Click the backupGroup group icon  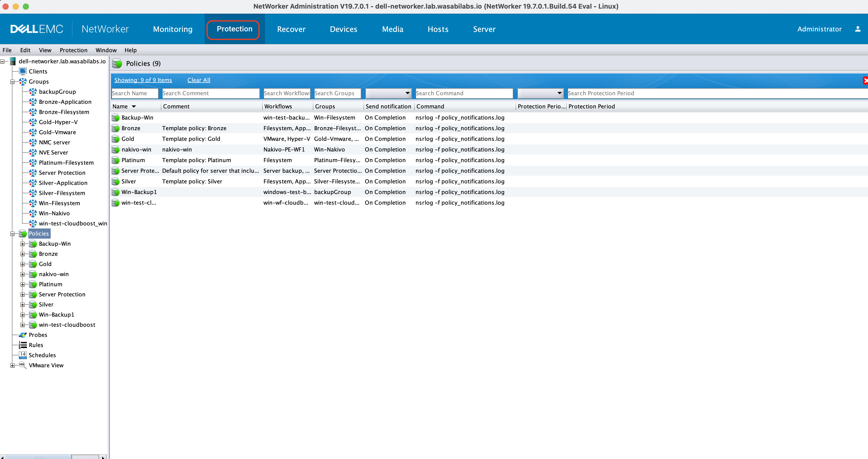(x=33, y=92)
